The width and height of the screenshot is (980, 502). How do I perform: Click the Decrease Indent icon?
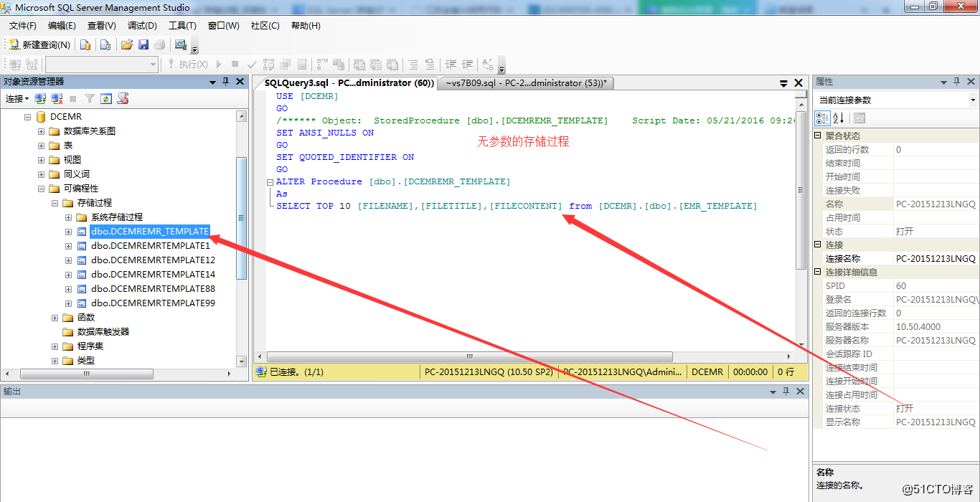(x=451, y=65)
